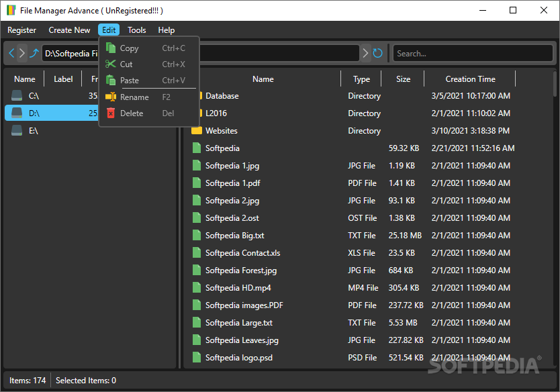Click the Rename icon in the menu
The height and width of the screenshot is (392, 560).
coord(111,97)
